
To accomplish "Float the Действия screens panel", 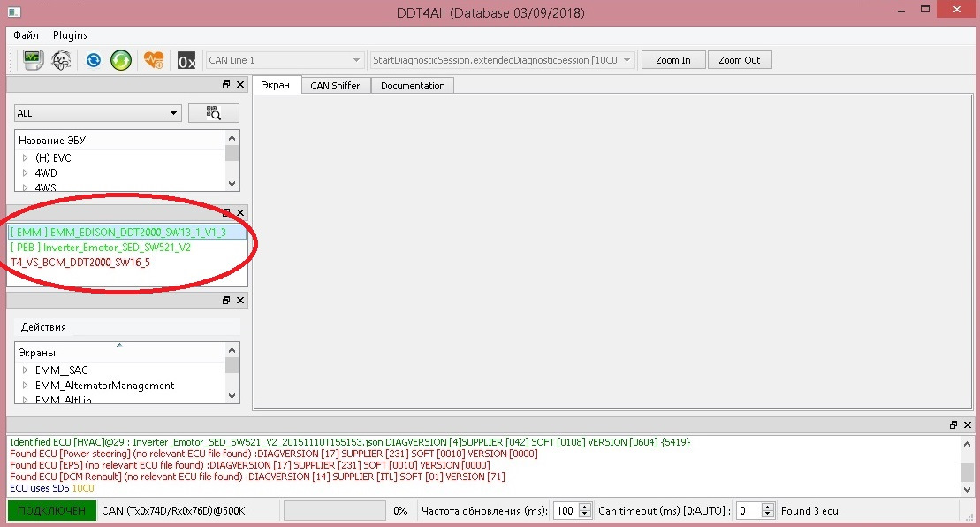I will [226, 300].
